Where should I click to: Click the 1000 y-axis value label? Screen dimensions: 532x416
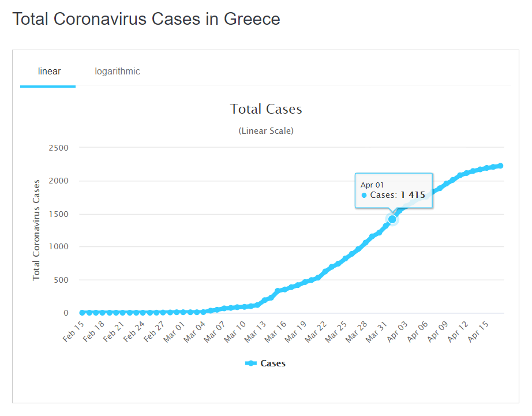57,247
